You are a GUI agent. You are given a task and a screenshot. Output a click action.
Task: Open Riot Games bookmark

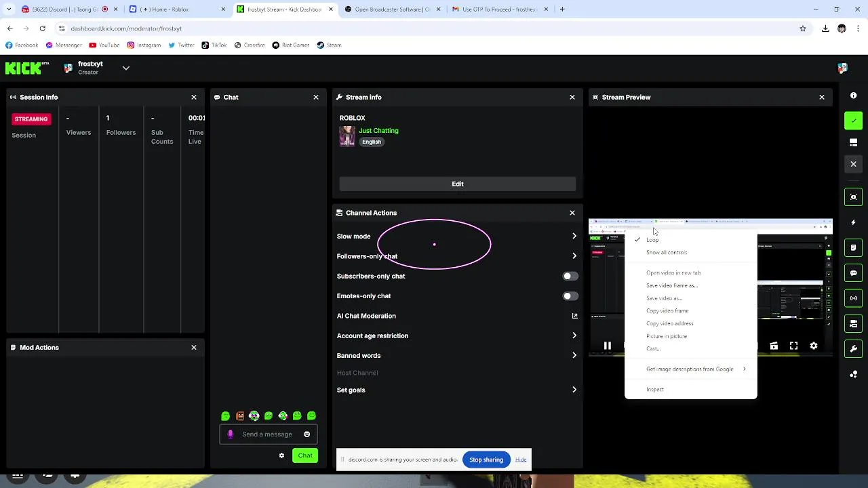click(x=291, y=45)
